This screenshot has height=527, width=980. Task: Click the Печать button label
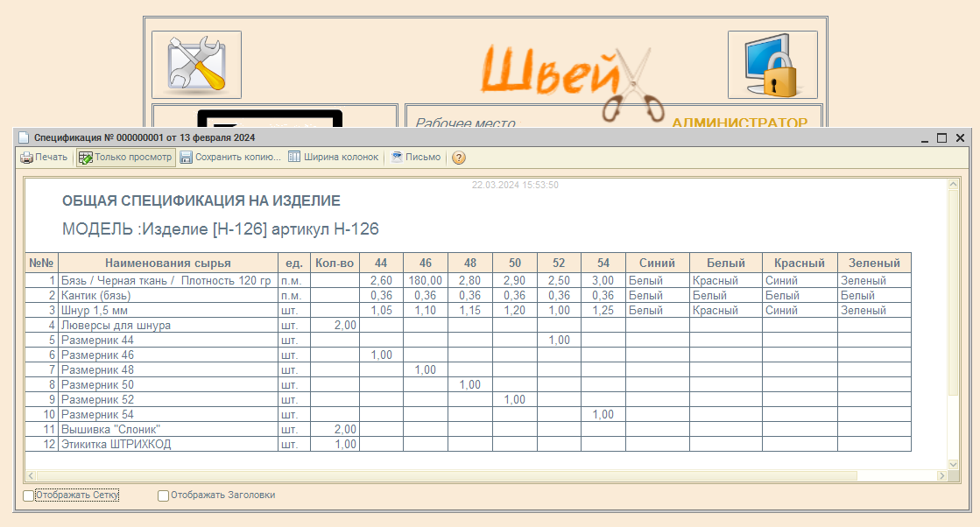point(52,157)
